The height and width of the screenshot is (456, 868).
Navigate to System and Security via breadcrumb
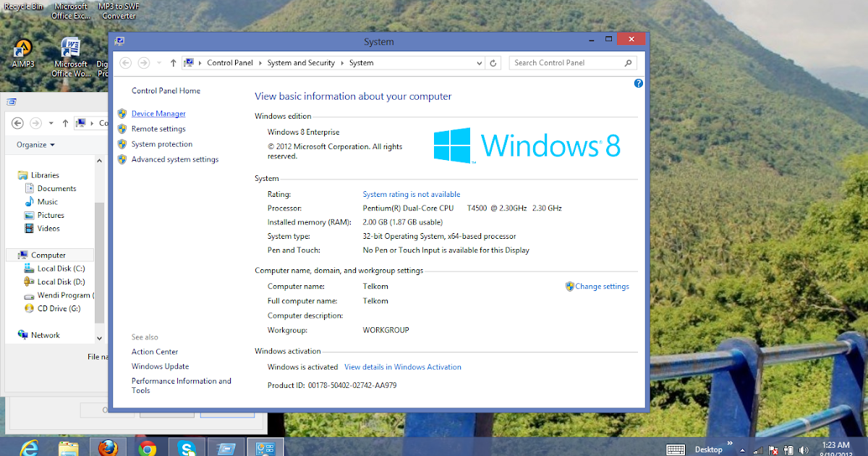301,62
